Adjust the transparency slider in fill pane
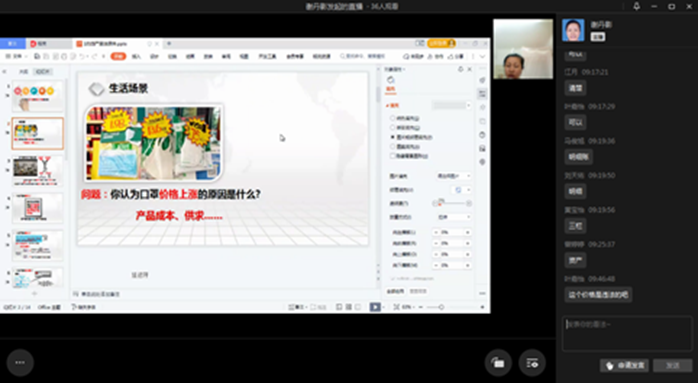The image size is (698, 383). (452, 203)
